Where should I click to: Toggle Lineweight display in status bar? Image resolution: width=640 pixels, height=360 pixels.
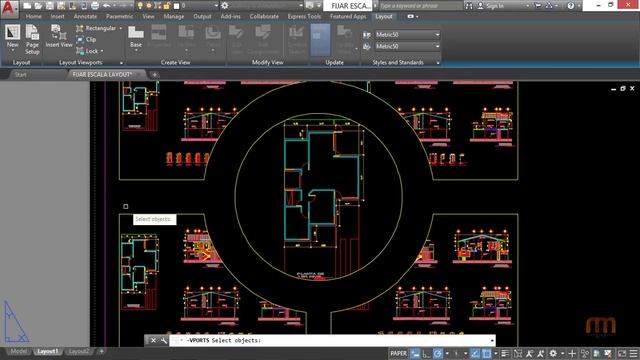505,353
